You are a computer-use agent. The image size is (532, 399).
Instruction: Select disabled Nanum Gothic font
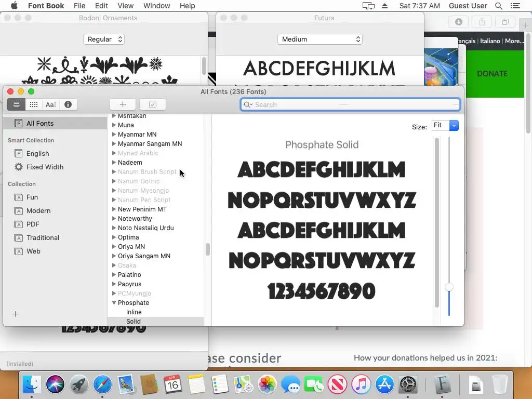click(138, 181)
